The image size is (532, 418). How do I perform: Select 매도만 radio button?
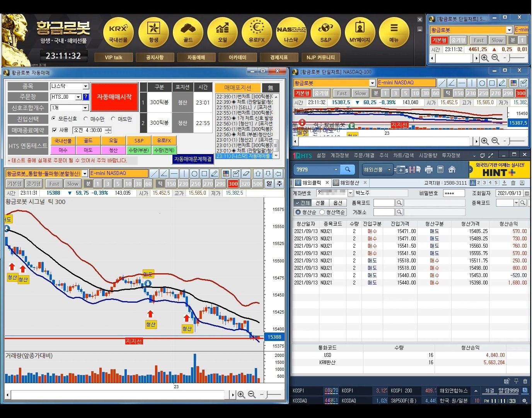click(x=113, y=119)
